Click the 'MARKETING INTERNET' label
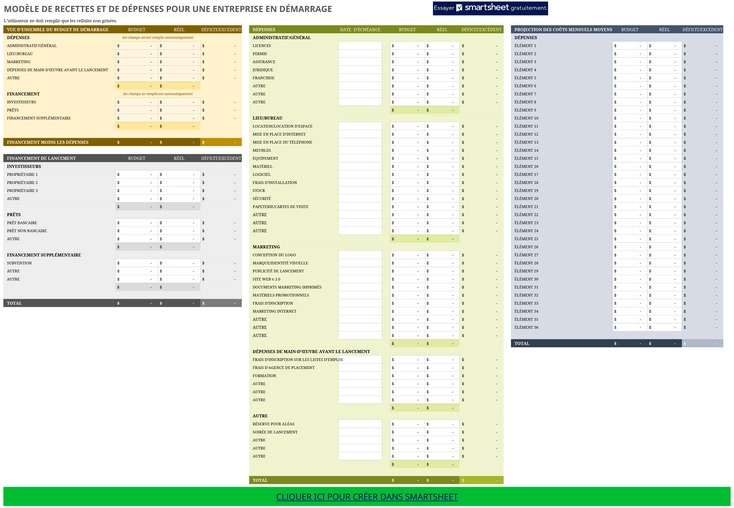 [x=274, y=311]
